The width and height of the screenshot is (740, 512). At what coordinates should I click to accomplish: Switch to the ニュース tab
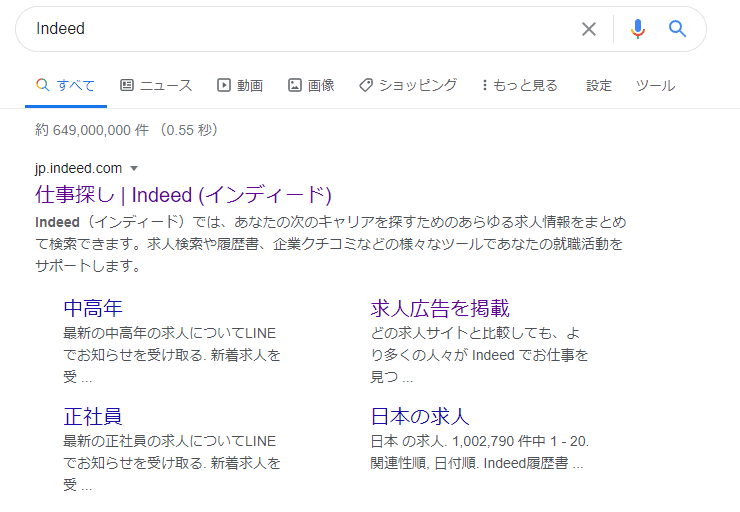[x=156, y=85]
